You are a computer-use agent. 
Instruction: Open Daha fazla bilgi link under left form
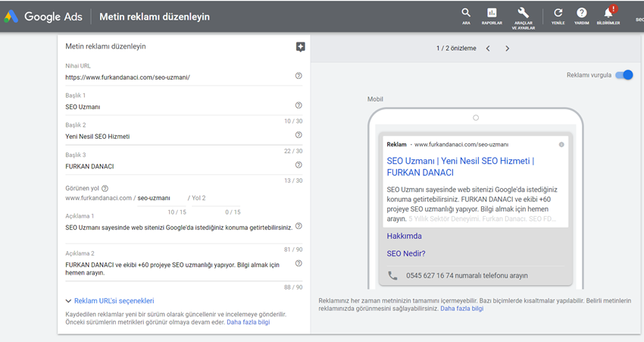(x=249, y=322)
